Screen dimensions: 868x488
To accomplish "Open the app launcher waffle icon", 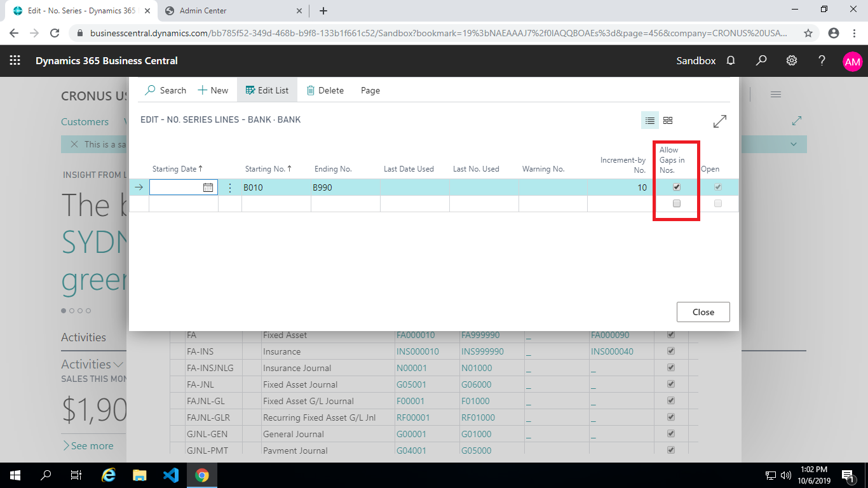I will click(15, 61).
